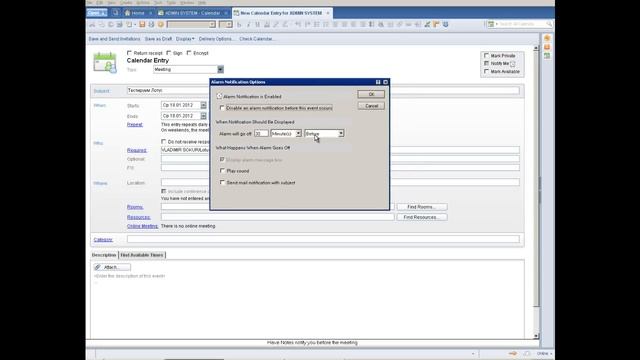Click the Print icon next to Save
This screenshot has width=640, height=360.
click(151, 25)
